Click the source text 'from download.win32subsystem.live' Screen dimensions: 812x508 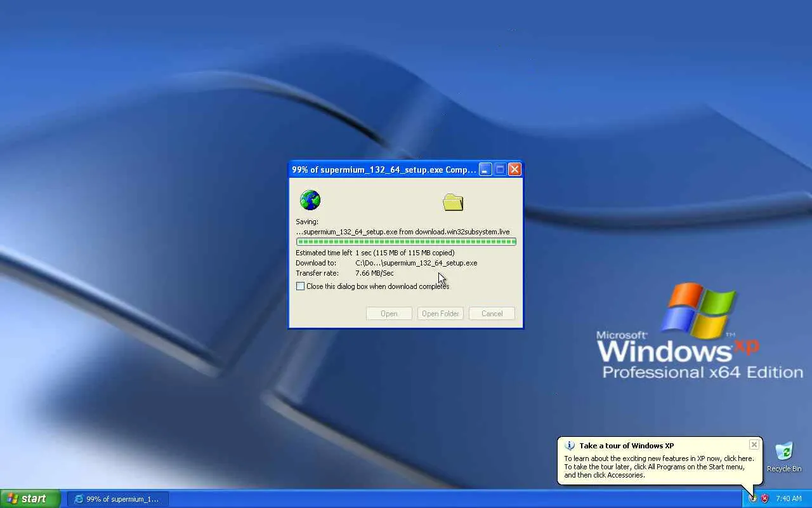click(x=454, y=232)
